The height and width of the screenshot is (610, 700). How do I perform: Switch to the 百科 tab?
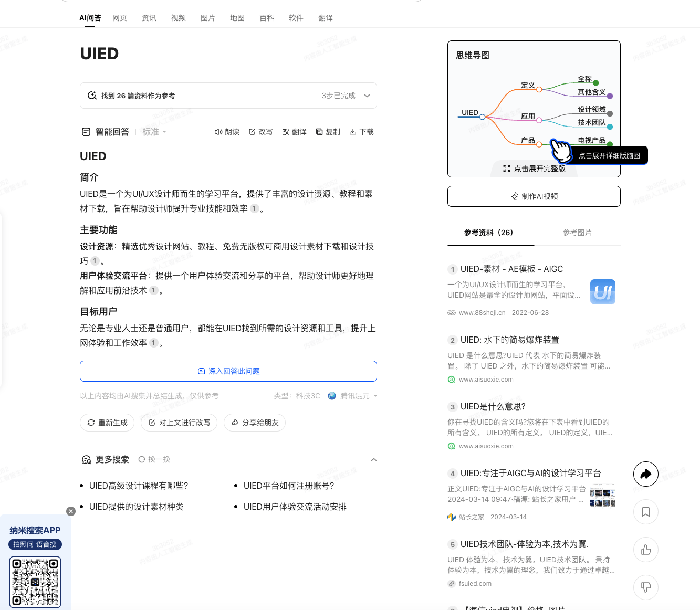267,18
